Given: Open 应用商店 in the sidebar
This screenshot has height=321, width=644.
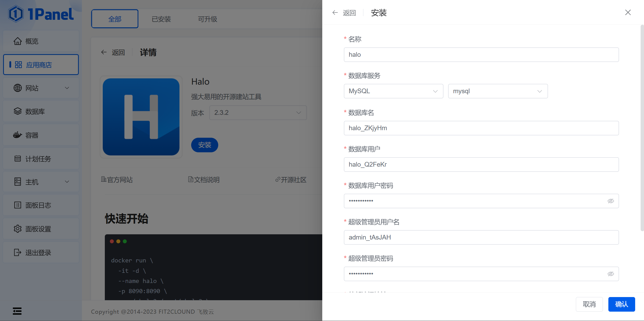Looking at the screenshot, I should [x=41, y=65].
